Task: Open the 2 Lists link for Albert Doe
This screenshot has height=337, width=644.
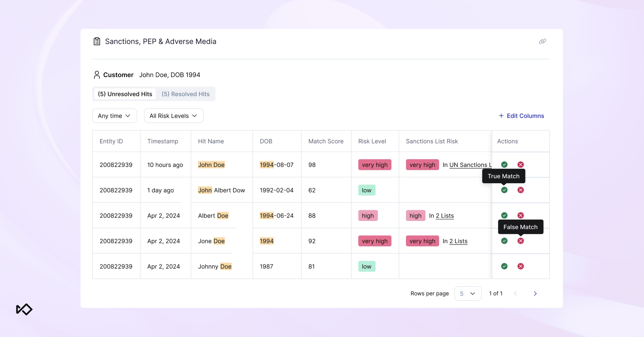Action: coord(445,216)
